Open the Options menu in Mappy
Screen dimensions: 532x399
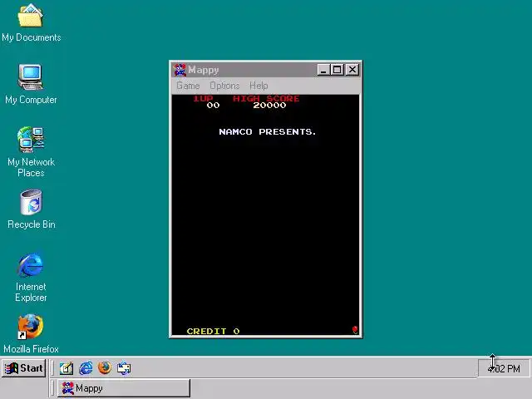pos(224,86)
